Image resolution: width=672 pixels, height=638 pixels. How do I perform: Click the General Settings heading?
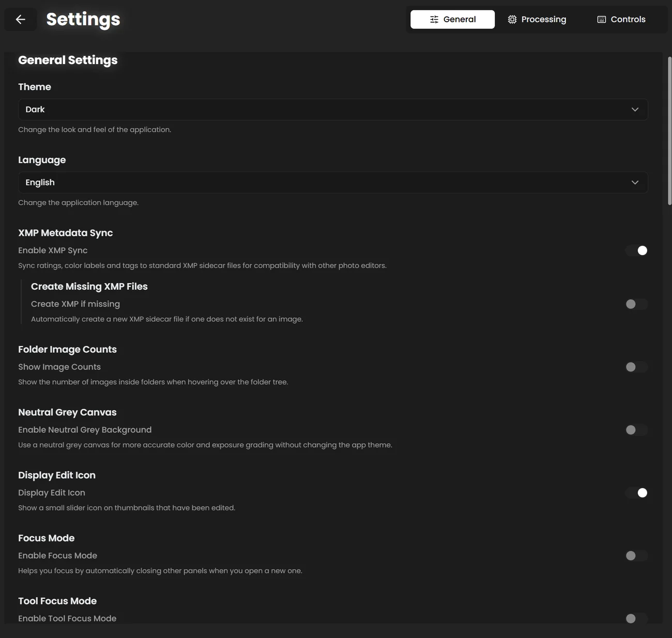(x=68, y=60)
